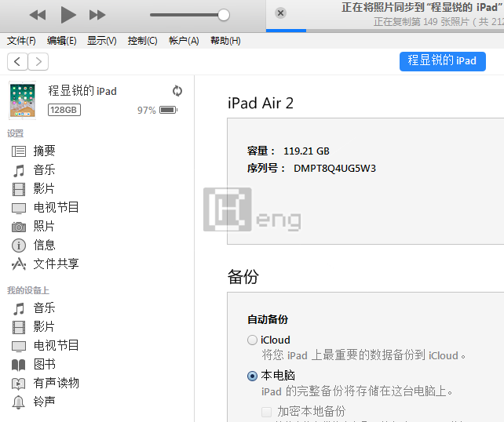Open the 文件(F) menu
This screenshot has height=422, width=504.
[21, 41]
